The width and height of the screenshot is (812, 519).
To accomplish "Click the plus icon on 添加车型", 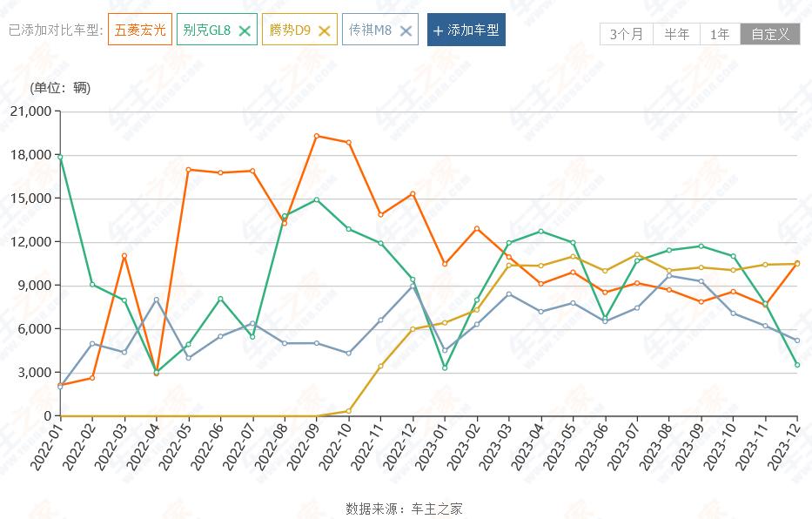I will click(x=438, y=30).
